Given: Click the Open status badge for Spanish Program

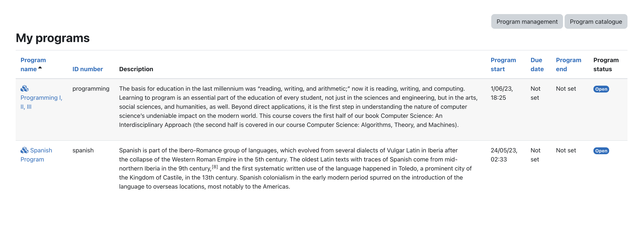Looking at the screenshot, I should coord(601,151).
